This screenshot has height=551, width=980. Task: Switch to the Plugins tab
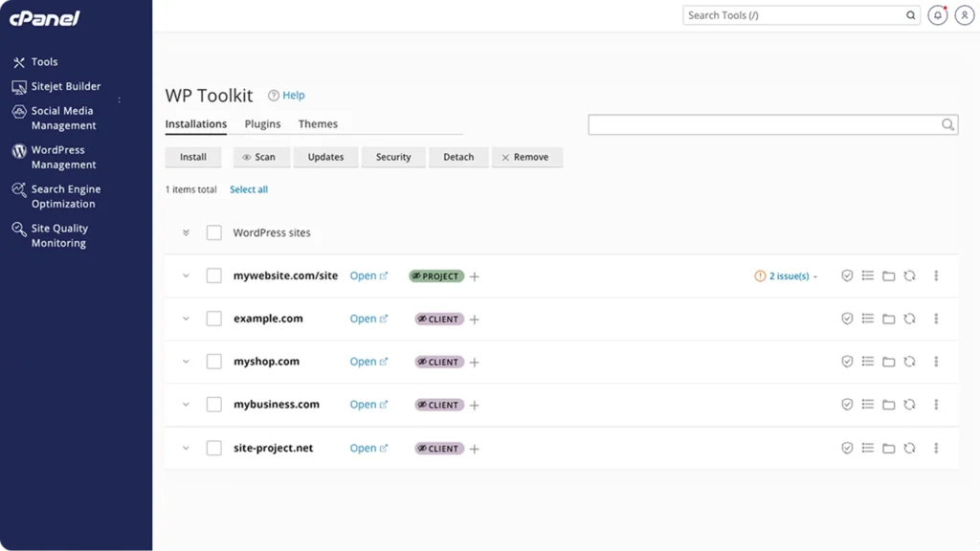[262, 123]
